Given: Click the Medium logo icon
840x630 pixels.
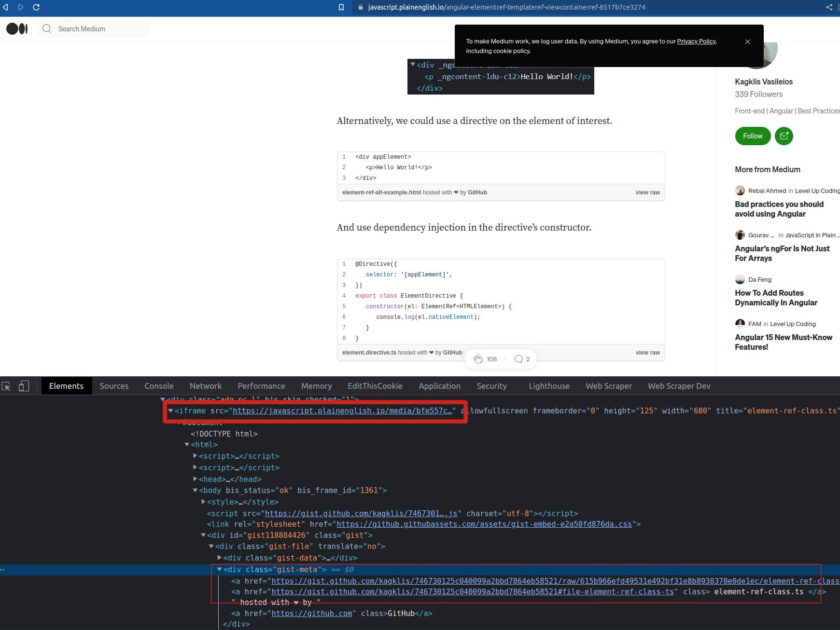Looking at the screenshot, I should coord(17,29).
